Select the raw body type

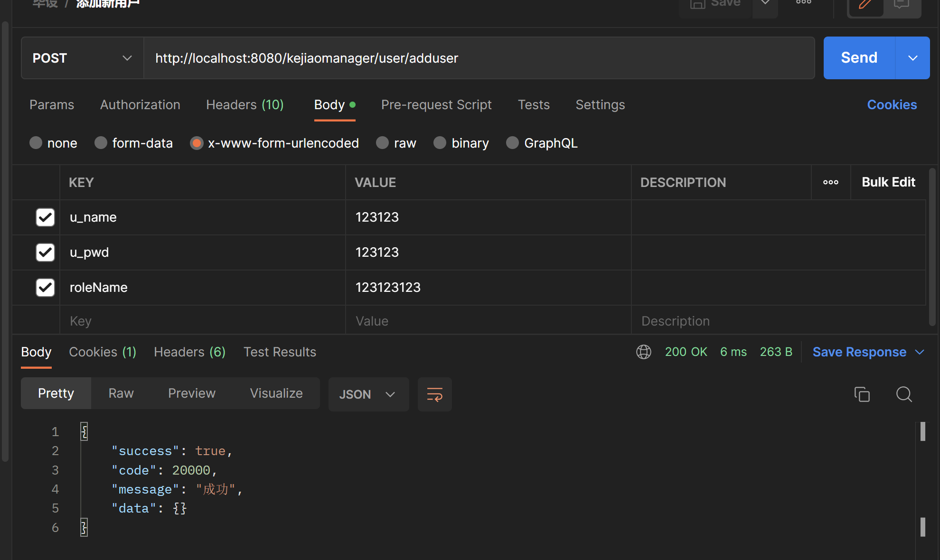(396, 143)
